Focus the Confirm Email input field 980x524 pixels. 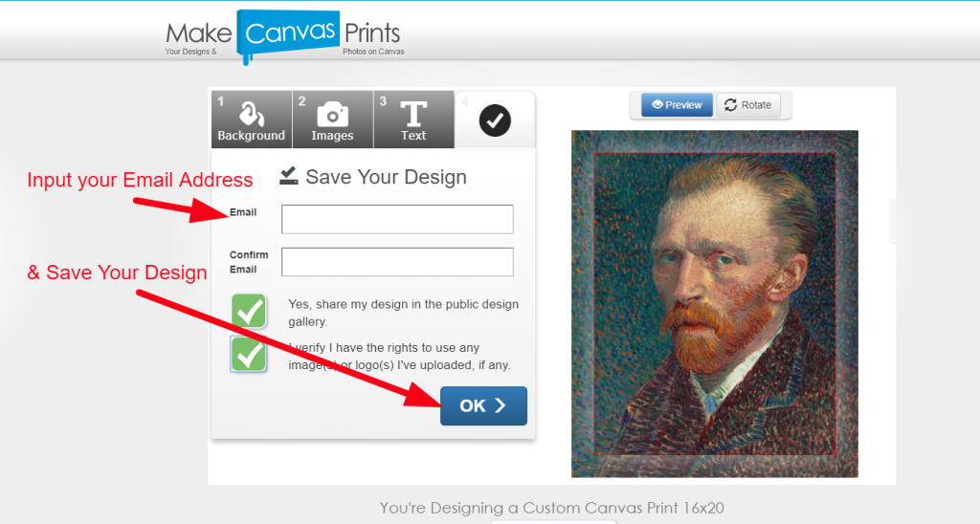coord(397,262)
